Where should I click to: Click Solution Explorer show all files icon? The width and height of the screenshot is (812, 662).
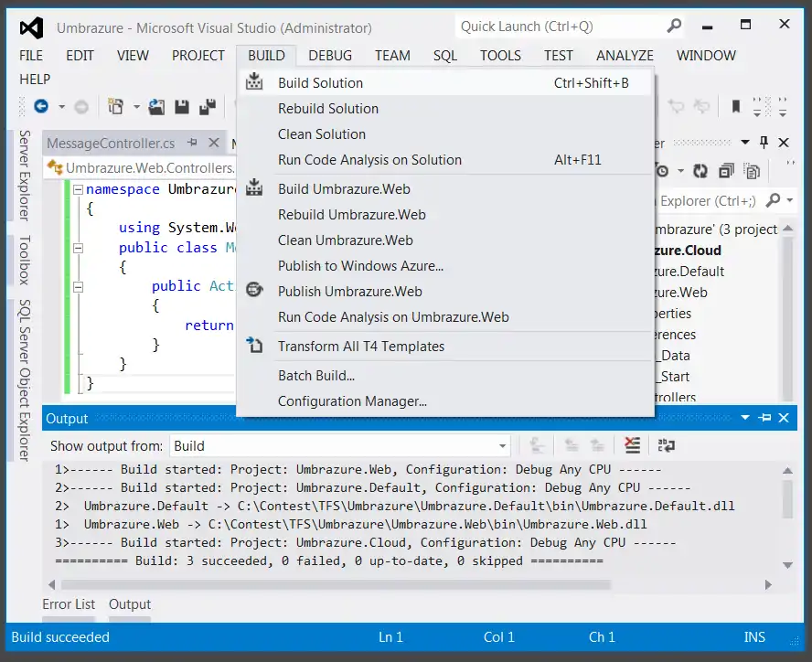pos(752,170)
